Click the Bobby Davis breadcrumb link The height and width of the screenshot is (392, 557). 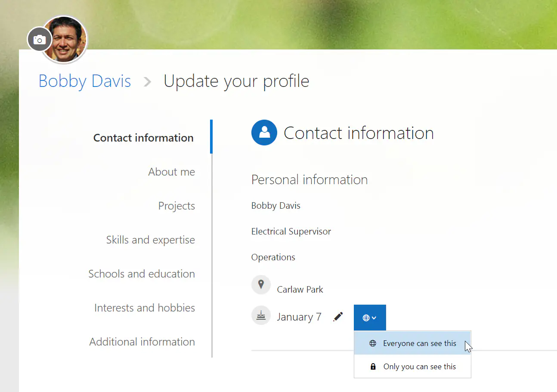(x=85, y=81)
